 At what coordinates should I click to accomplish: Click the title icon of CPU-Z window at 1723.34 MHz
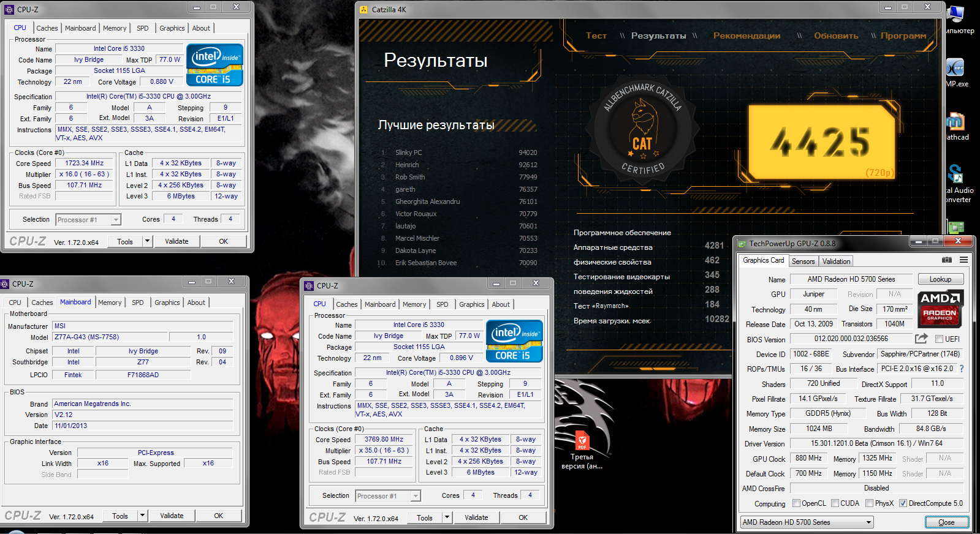pos(9,9)
